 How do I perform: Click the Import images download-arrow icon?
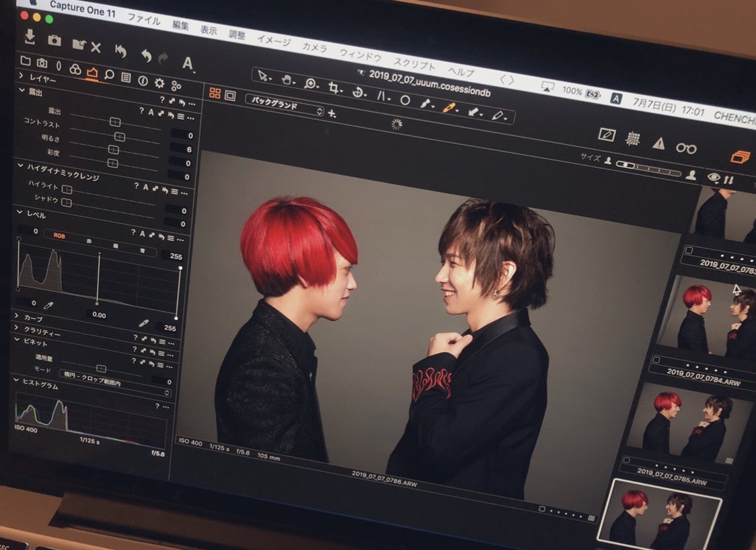click(x=30, y=37)
